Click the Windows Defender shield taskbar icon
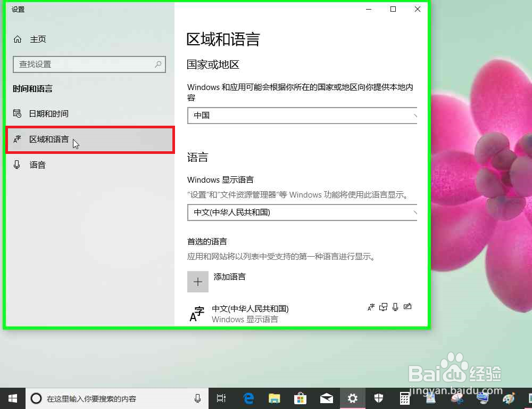 [379, 398]
